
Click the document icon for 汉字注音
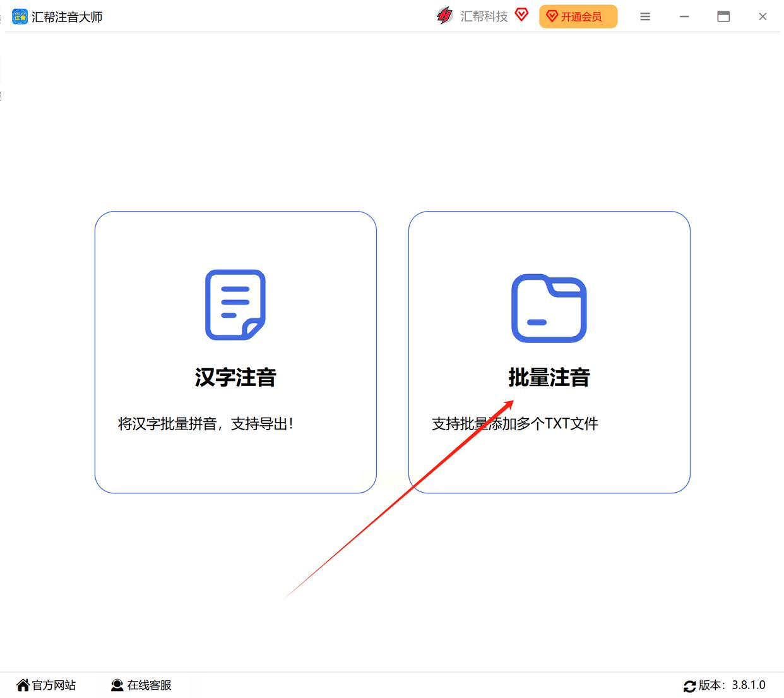(x=235, y=304)
